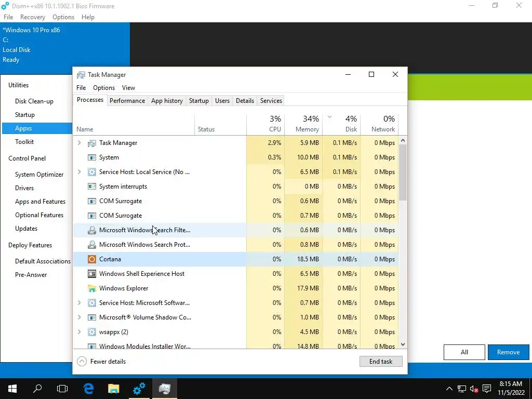
Task: Switch to the Performance tab
Action: tap(127, 101)
